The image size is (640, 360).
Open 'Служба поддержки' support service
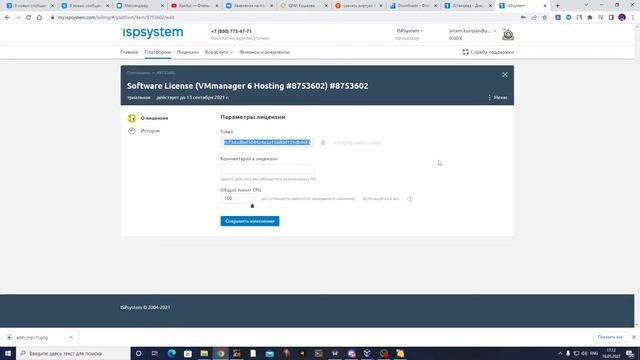tap(488, 52)
